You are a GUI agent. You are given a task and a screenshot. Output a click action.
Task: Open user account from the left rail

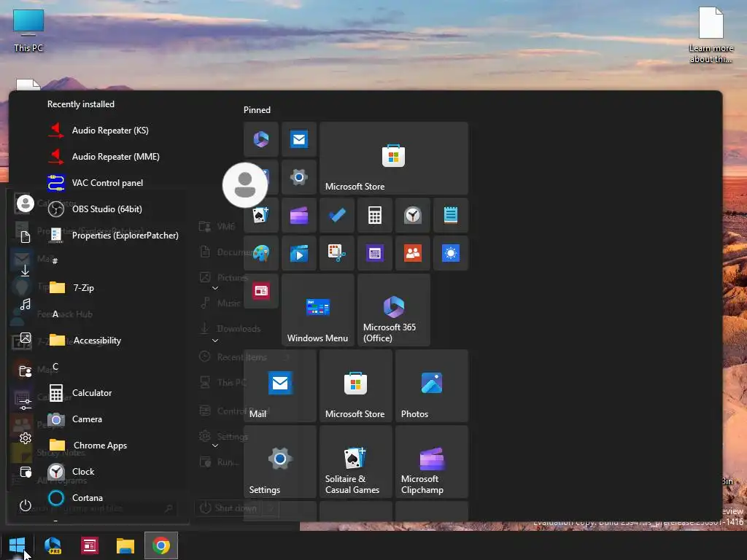pyautogui.click(x=26, y=203)
